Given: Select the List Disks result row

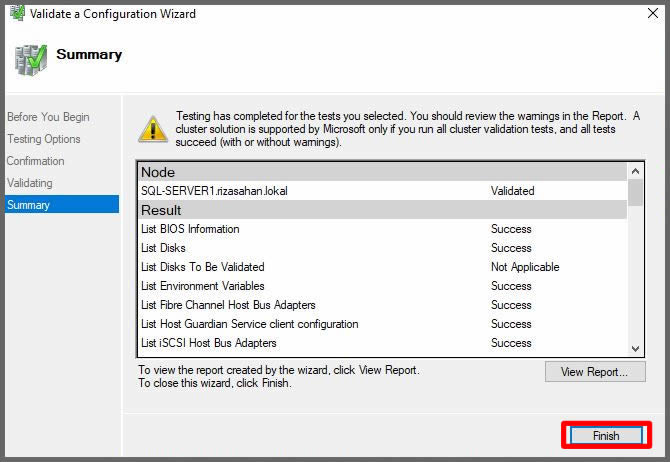Looking at the screenshot, I should coord(163,248).
